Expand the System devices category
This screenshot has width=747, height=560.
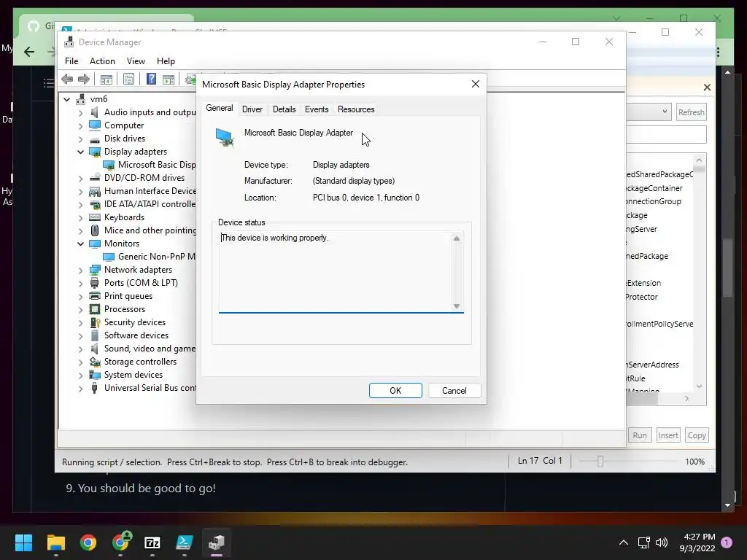click(80, 376)
